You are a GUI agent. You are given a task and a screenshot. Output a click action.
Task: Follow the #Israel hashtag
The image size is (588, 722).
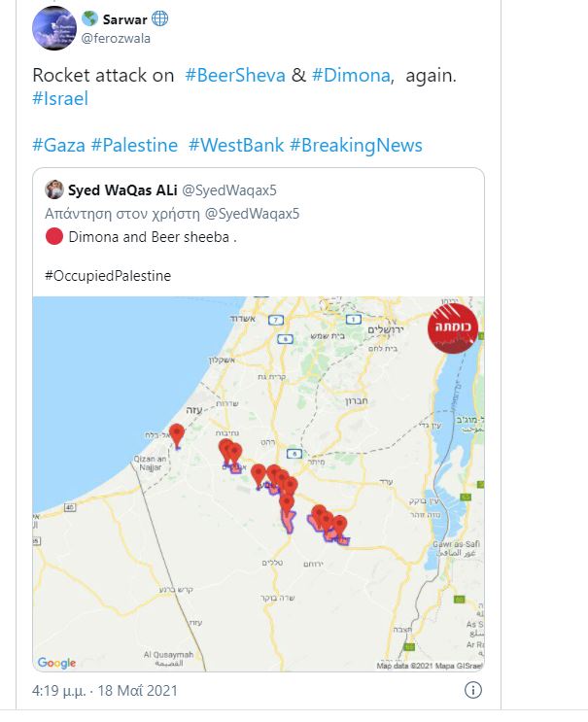coord(62,100)
